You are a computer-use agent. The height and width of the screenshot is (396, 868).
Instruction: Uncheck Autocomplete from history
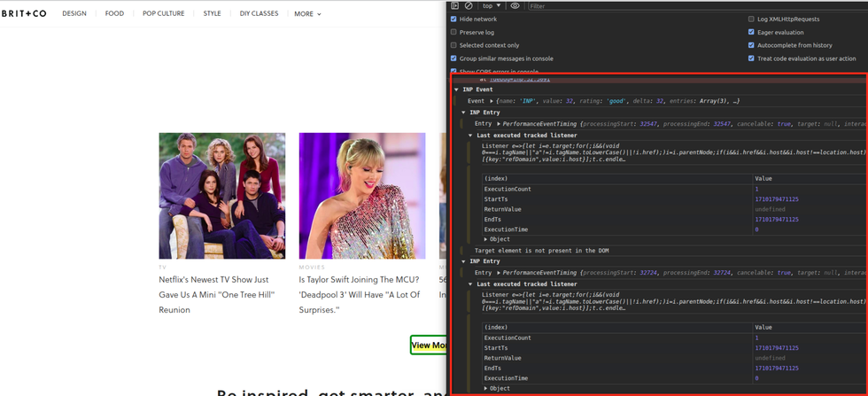pos(751,45)
